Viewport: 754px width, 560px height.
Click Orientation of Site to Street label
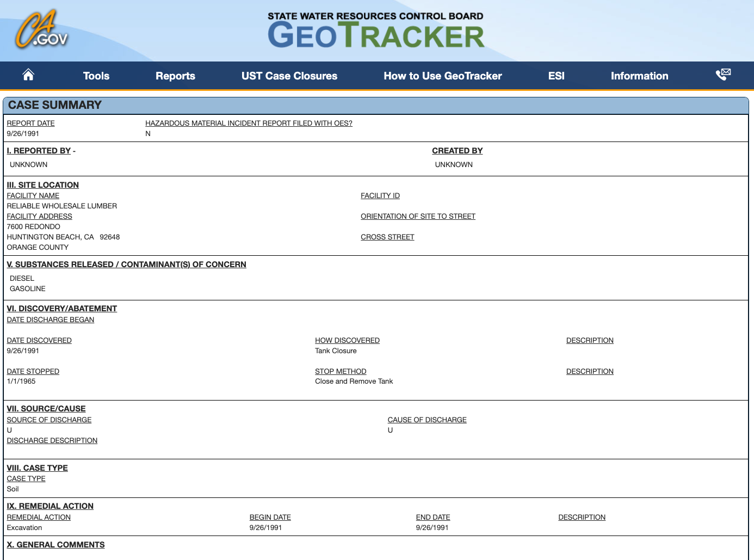pyautogui.click(x=418, y=217)
